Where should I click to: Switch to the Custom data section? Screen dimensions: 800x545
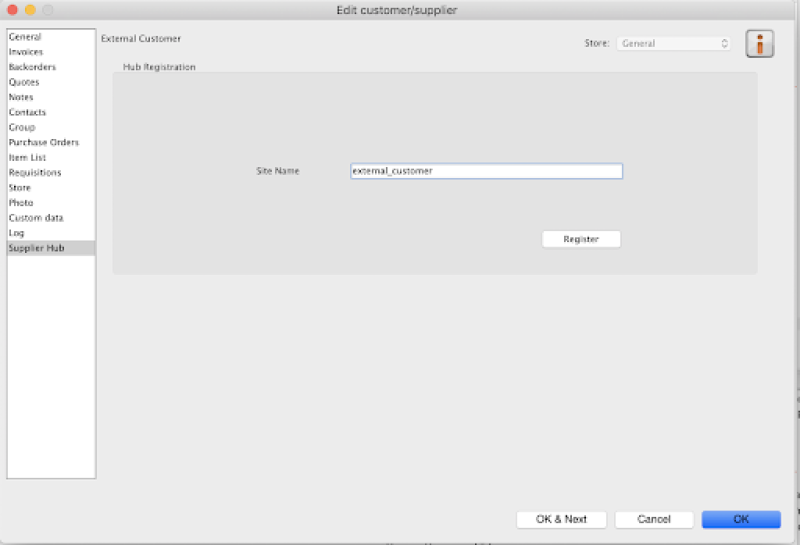coord(36,217)
